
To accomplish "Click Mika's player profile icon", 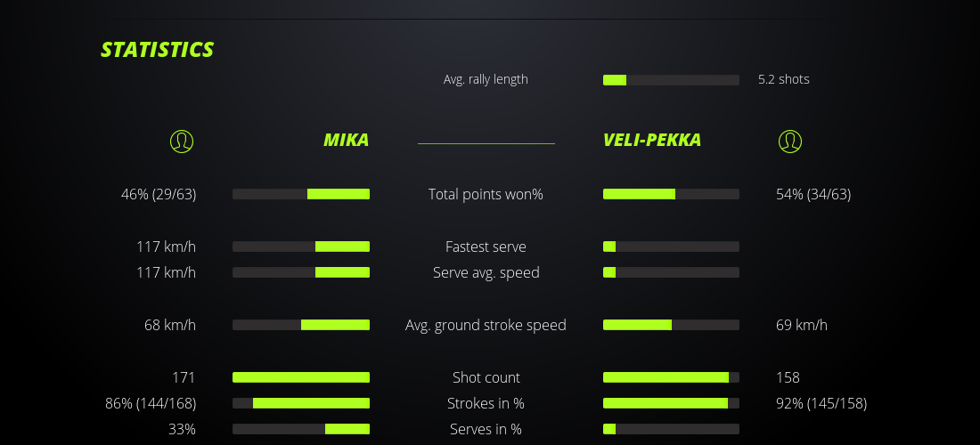I will (181, 141).
